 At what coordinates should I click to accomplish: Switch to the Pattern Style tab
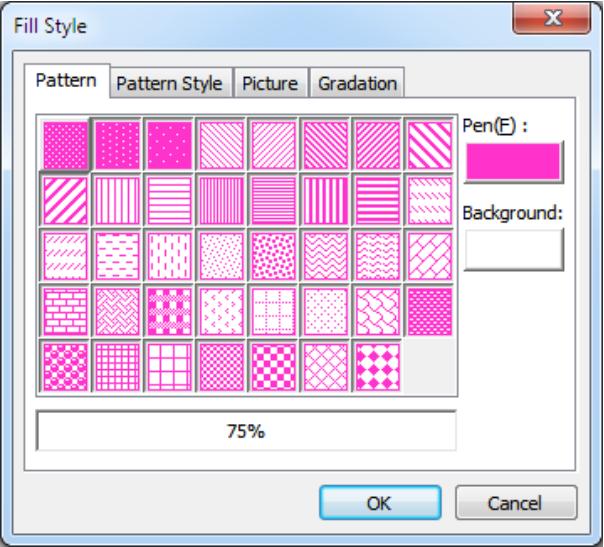coord(169,84)
